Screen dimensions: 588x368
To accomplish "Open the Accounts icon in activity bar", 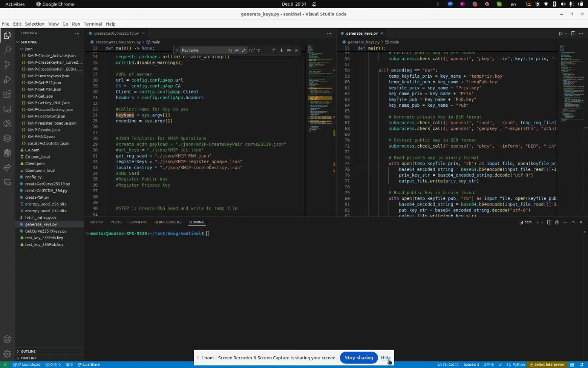I will (7, 339).
